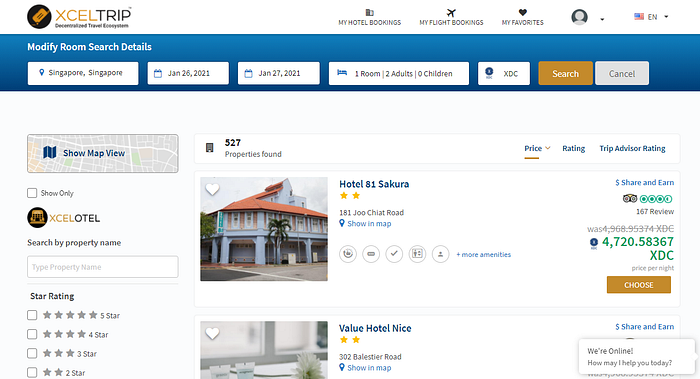Open My Favorites heart icon
Image resolution: width=700 pixels, height=379 pixels.
[523, 12]
